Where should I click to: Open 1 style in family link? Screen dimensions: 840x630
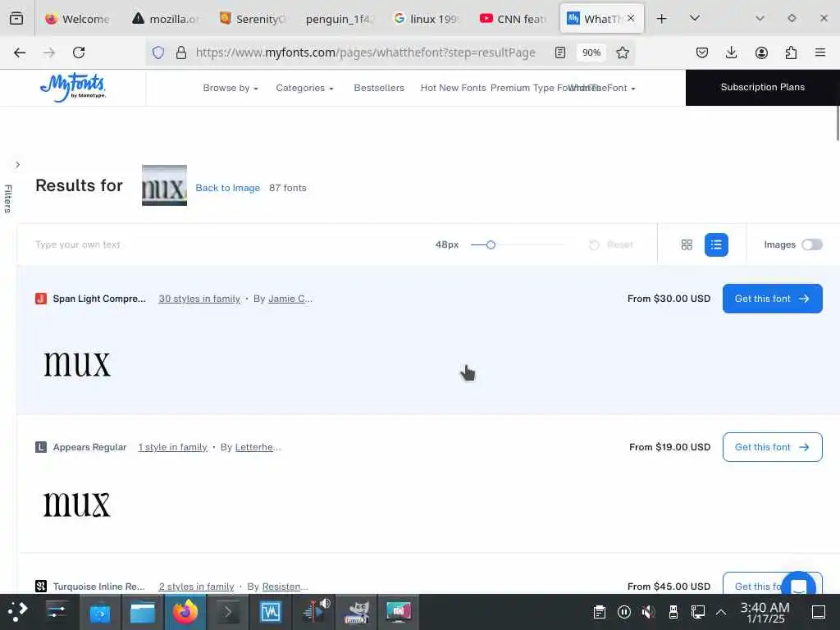click(x=172, y=447)
